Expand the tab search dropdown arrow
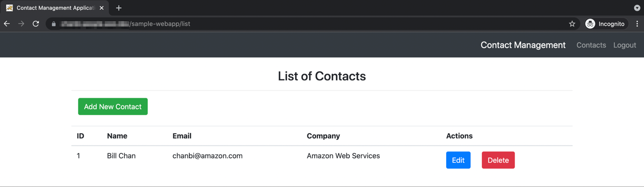Viewport: 644px width, 187px height. coord(637,8)
